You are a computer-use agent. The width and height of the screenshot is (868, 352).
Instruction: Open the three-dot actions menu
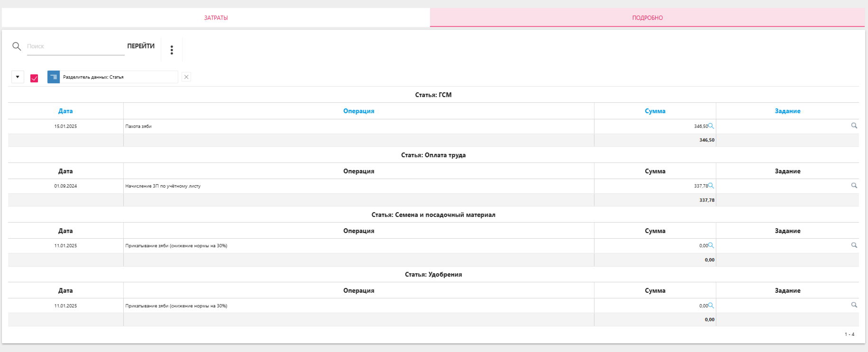click(x=172, y=50)
